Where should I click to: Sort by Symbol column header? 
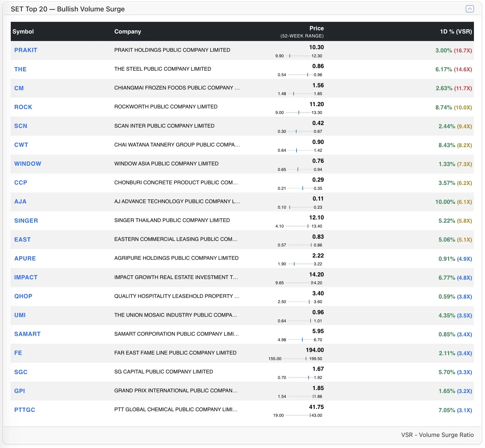click(x=23, y=32)
